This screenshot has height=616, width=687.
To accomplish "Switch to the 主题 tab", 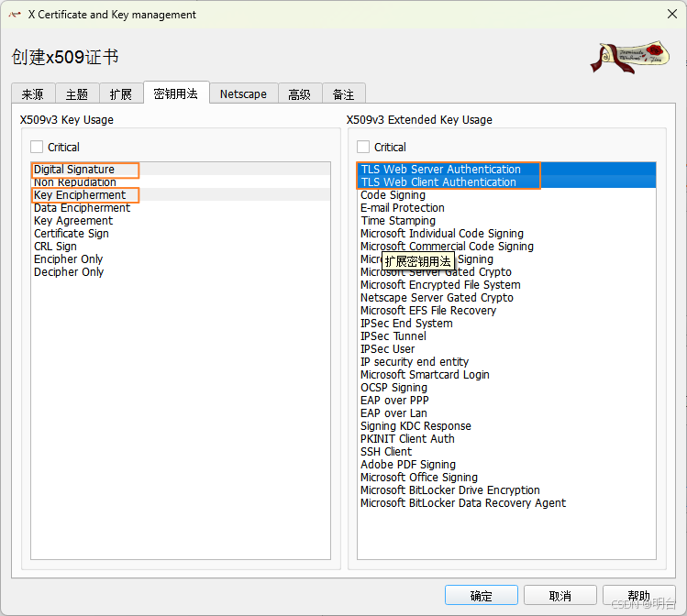I will point(77,93).
